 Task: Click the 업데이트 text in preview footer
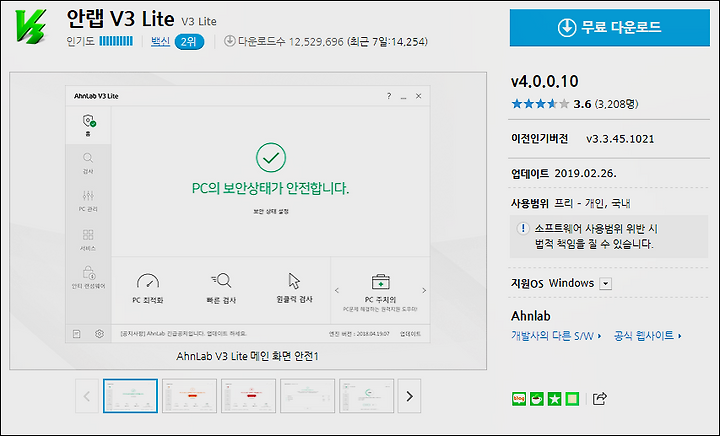coord(410,334)
